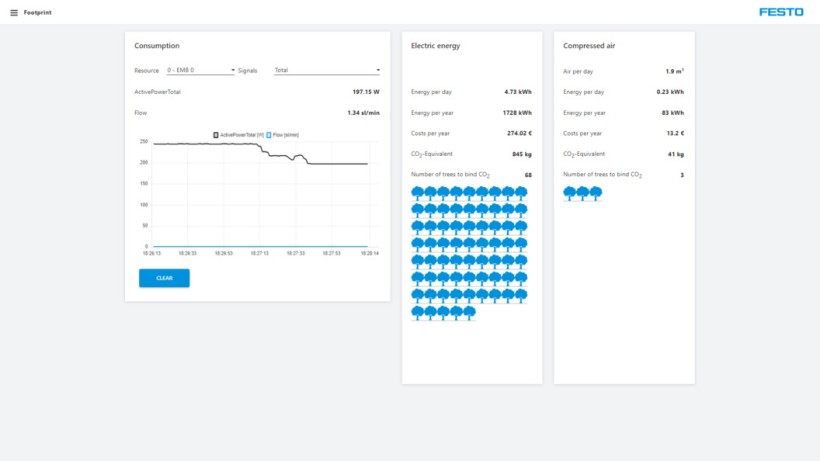
Task: Click last tree in bottom Electric energy row
Action: [x=469, y=313]
